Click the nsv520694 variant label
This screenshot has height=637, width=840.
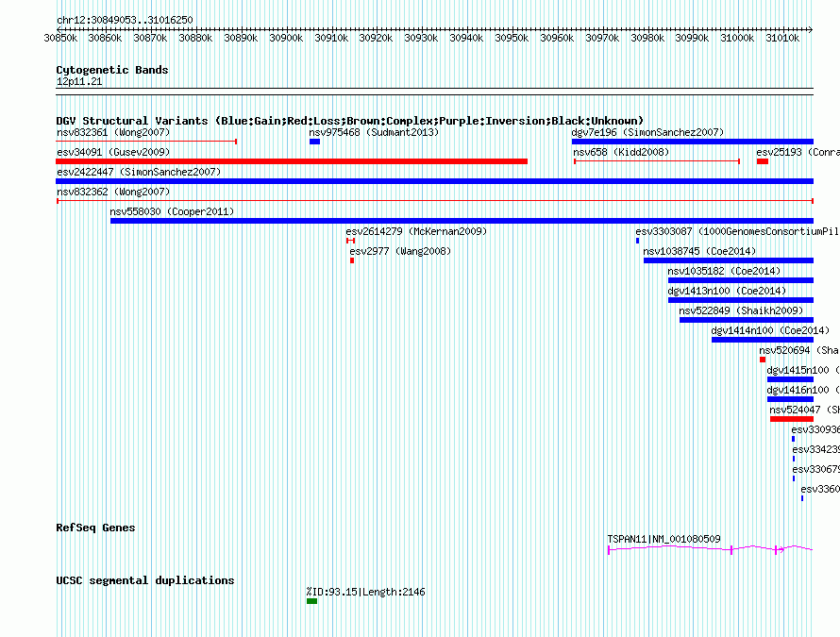pyautogui.click(x=798, y=350)
